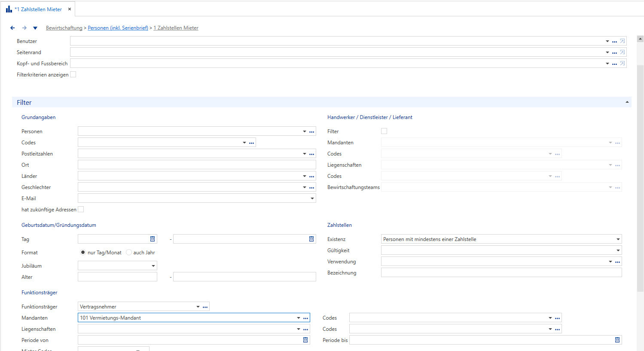Screen dimensions: 644x351
Task: Open the Funktionsträger ellipsis lookup
Action: (205, 307)
